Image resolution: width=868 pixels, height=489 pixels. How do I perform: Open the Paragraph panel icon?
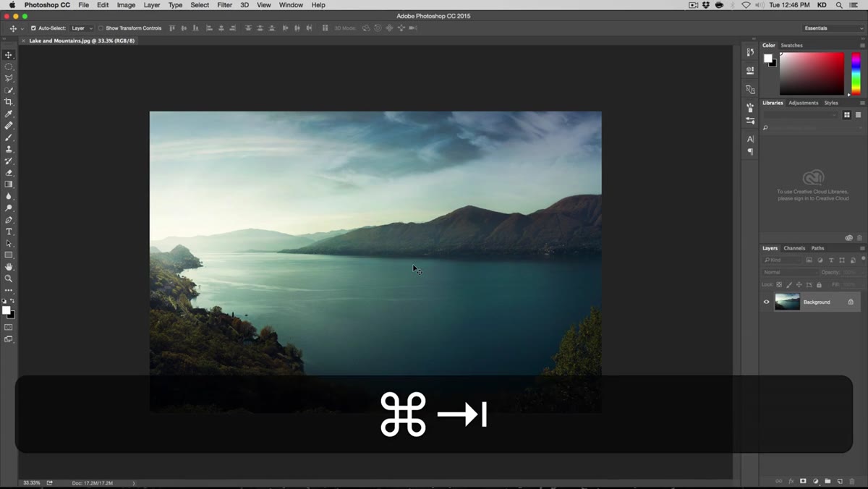[x=750, y=152]
